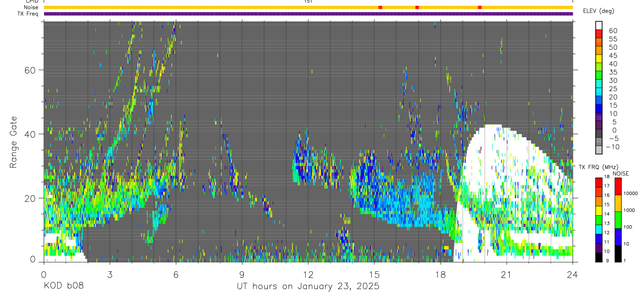Viewport: 644px width, 297px height.
Task: Select the orange 1000-10000 NOISE bar segment
Action: 618,203
